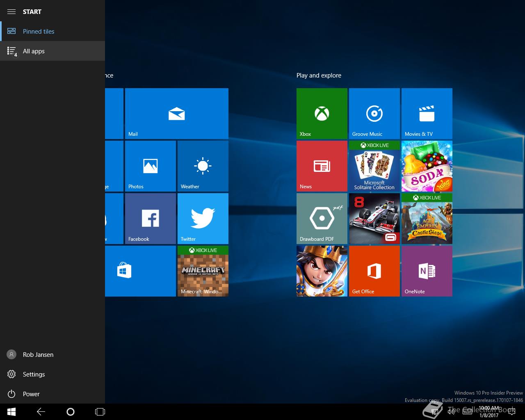Image resolution: width=525 pixels, height=420 pixels.
Task: Open the Photos tile
Action: tap(150, 166)
